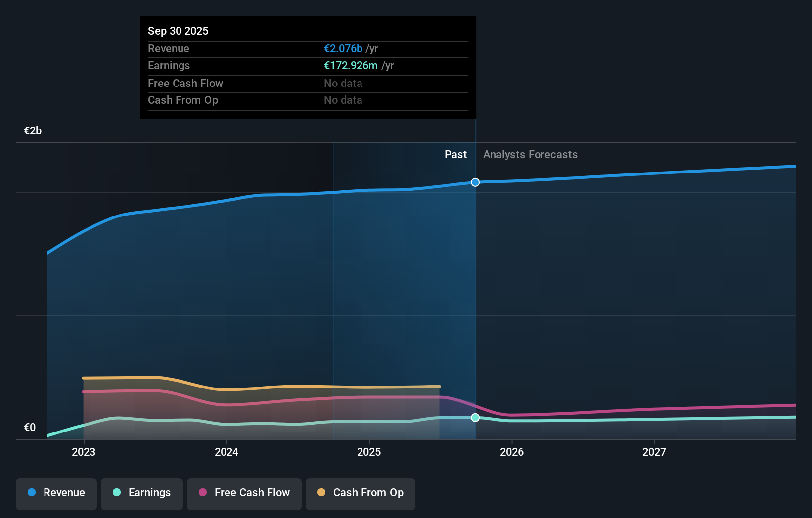Open the Analysts Forecasts section
The height and width of the screenshot is (518, 812).
[530, 154]
